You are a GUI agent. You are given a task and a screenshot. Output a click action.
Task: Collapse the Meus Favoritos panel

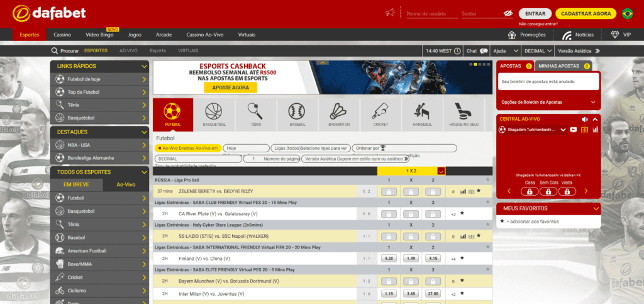(596, 209)
